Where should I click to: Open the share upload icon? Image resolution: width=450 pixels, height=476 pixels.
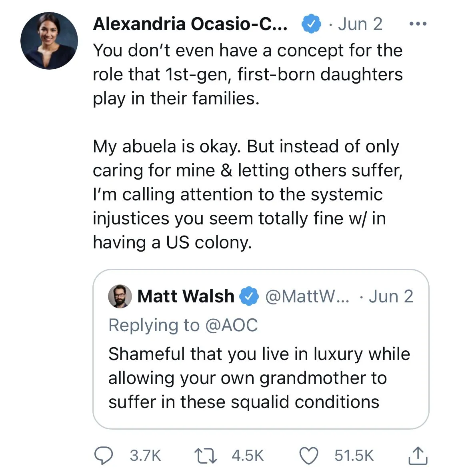coord(418,456)
